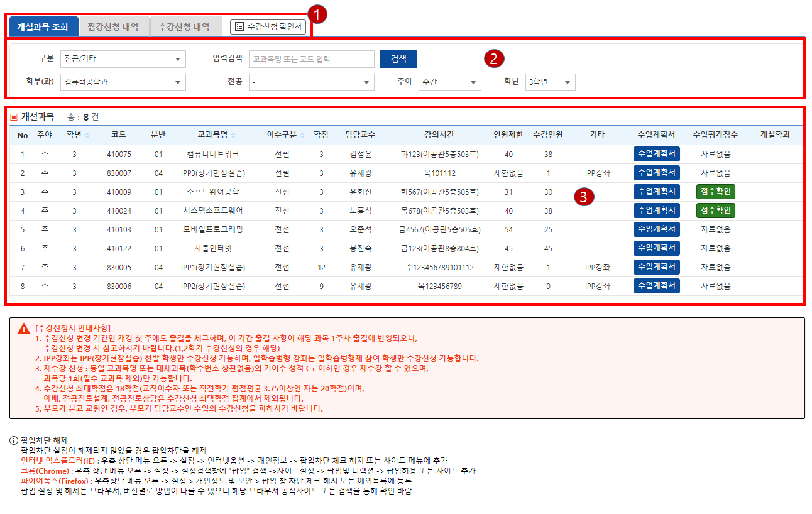Select the course name 사물인터넷
812x514 pixels.
pyautogui.click(x=213, y=248)
